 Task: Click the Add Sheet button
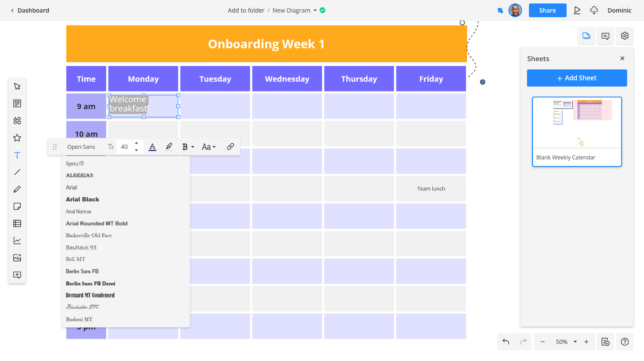(x=577, y=78)
